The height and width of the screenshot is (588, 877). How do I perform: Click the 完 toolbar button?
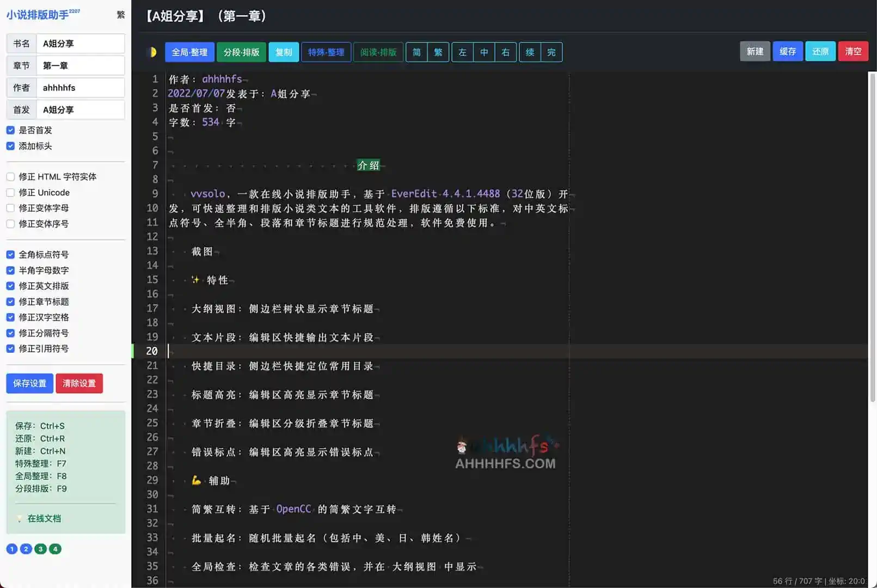(551, 52)
